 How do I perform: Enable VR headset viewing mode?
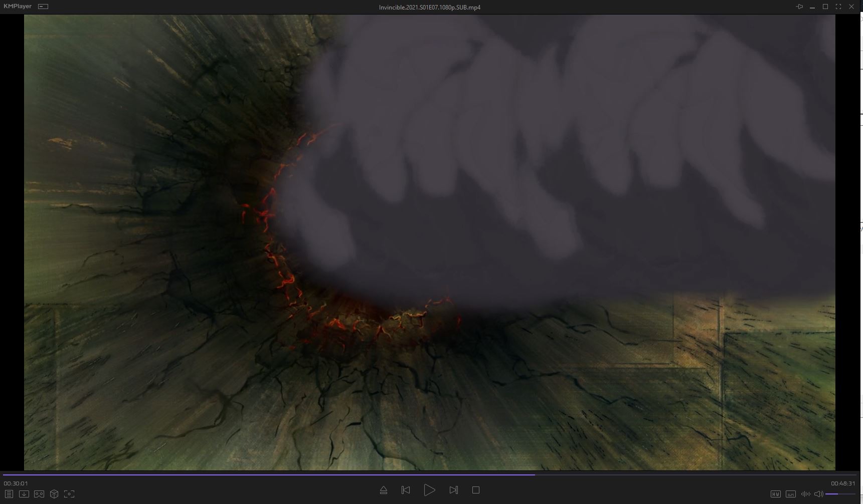(39, 494)
